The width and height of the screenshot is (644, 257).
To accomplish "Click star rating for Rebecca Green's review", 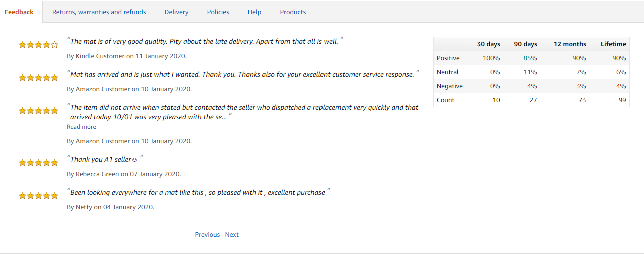I will click(39, 163).
